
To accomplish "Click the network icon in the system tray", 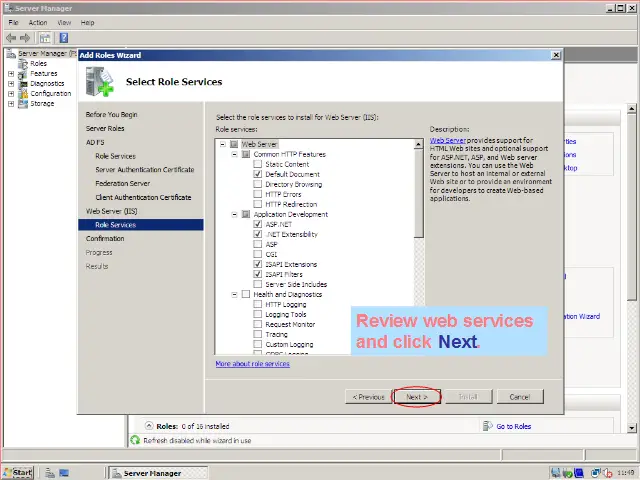I will [555, 473].
